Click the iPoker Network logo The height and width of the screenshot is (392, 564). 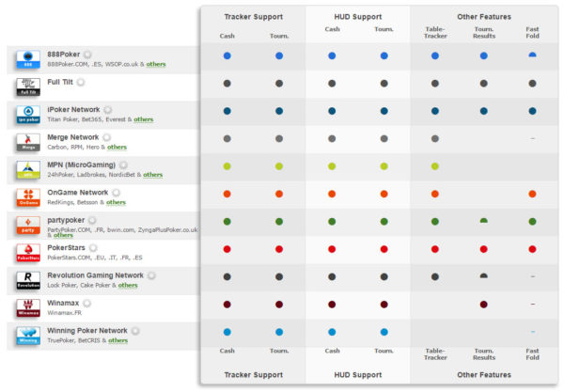tap(28, 115)
